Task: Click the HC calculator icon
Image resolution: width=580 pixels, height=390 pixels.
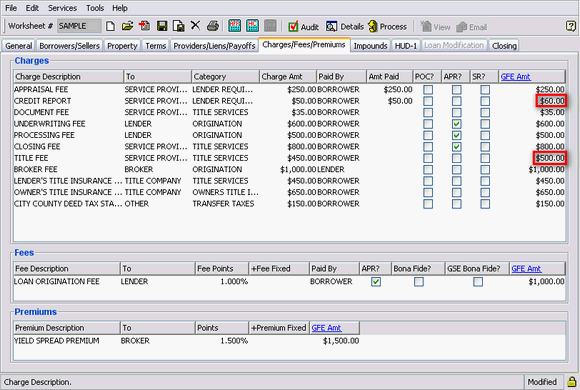Action: pos(252,26)
